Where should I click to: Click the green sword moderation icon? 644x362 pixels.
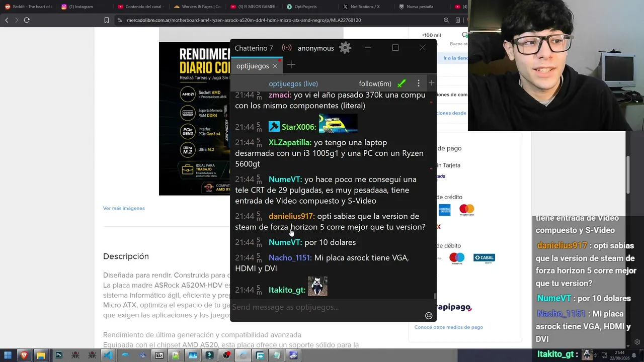(x=401, y=83)
